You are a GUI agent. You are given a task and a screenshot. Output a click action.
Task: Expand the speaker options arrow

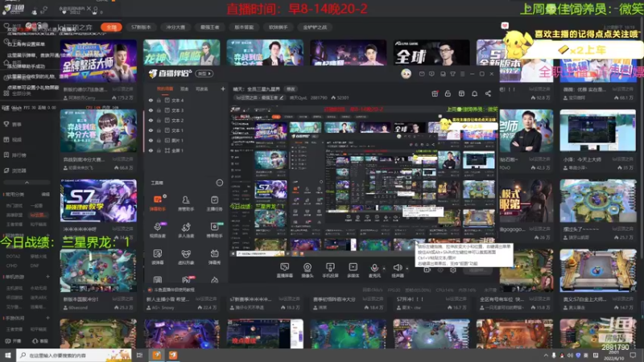tap(407, 269)
